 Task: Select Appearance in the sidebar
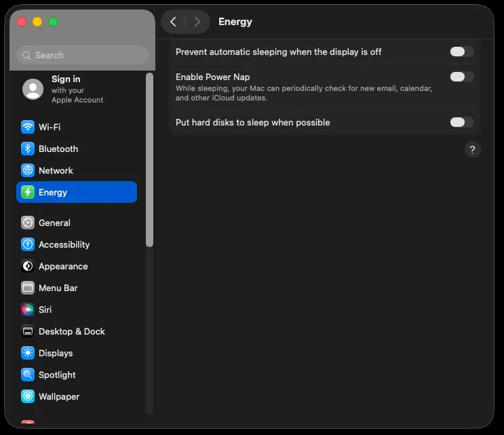click(63, 266)
